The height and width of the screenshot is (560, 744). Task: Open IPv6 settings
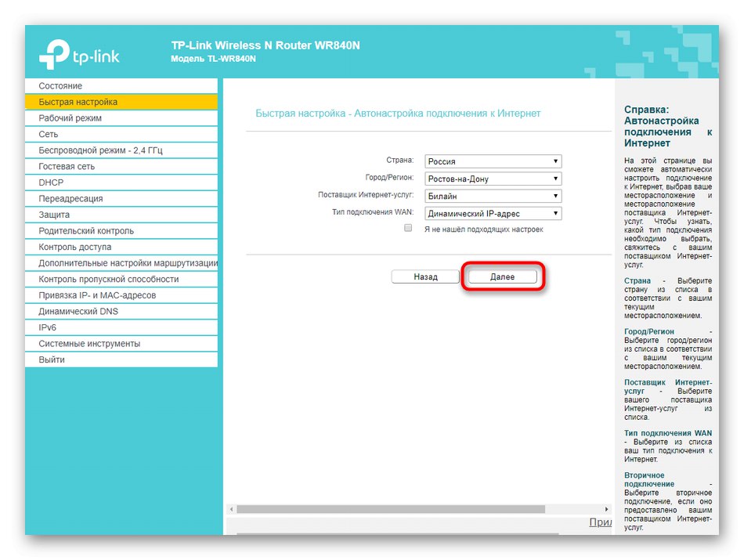tap(121, 328)
